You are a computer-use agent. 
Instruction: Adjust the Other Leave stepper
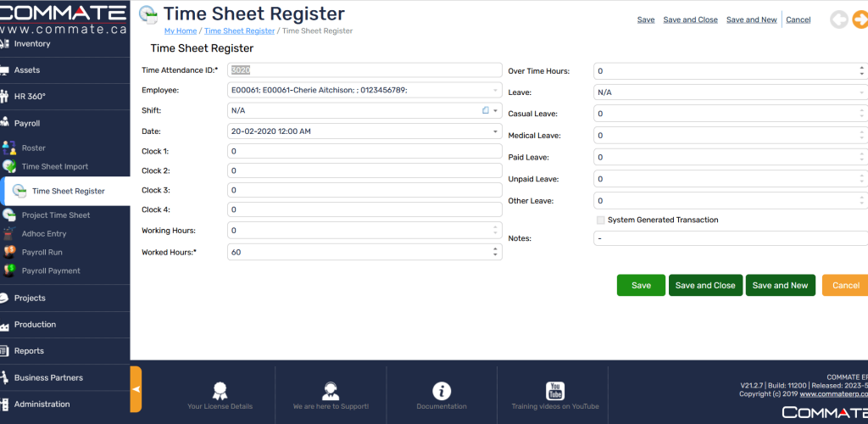coord(862,201)
